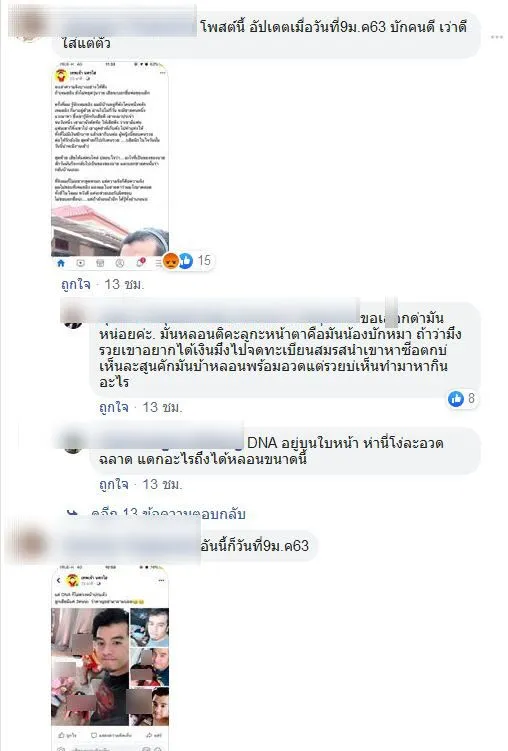This screenshot has width=508, height=751.
Task: Click ถูกใจ under the DNA reply
Action: pyautogui.click(x=114, y=485)
